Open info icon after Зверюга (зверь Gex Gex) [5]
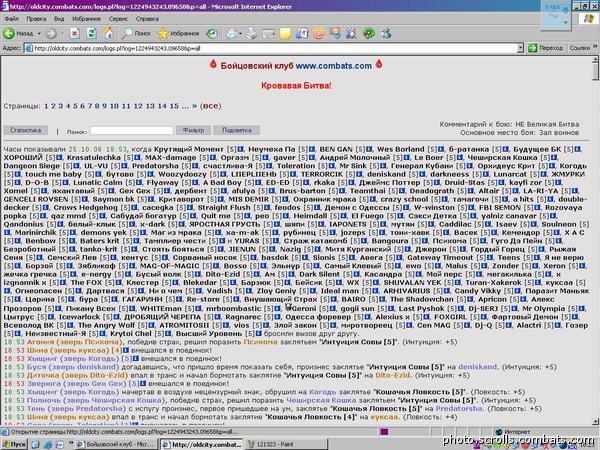Screen dimensions: 600x450 [143, 384]
